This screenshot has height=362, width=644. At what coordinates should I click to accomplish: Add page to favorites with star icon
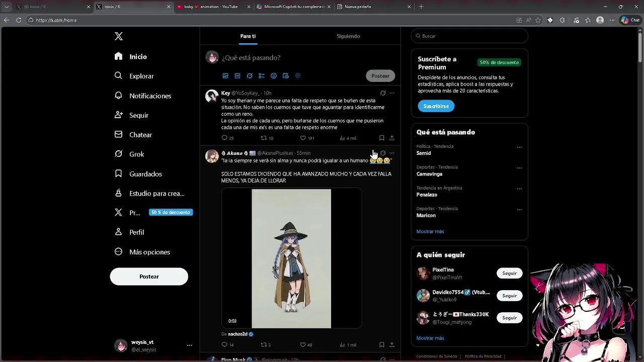pos(538,20)
